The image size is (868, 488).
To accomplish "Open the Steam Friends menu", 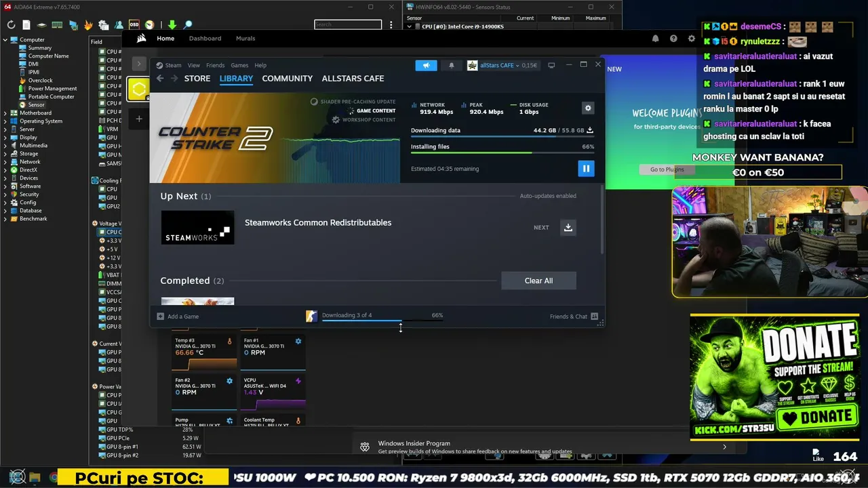I will coord(215,66).
